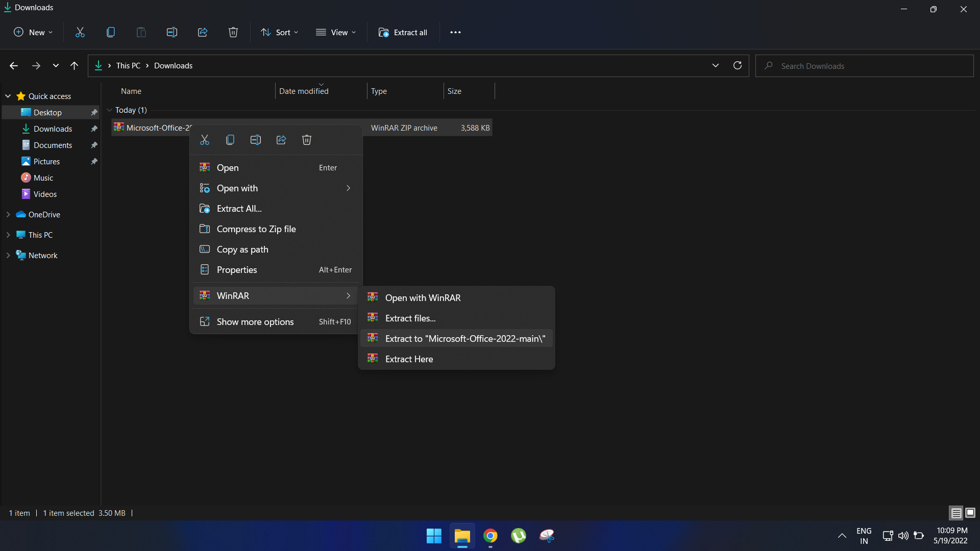
Task: Go up one folder level arrow
Action: [x=75, y=66]
